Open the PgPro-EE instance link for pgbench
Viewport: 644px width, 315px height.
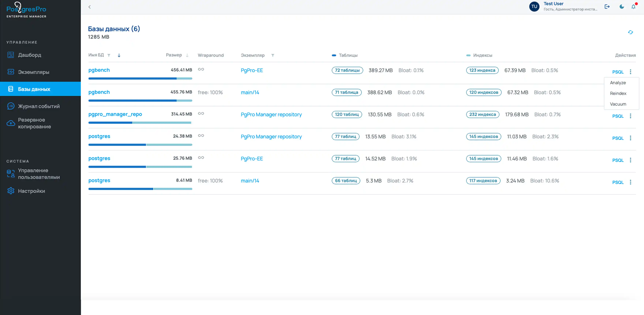[x=252, y=70]
